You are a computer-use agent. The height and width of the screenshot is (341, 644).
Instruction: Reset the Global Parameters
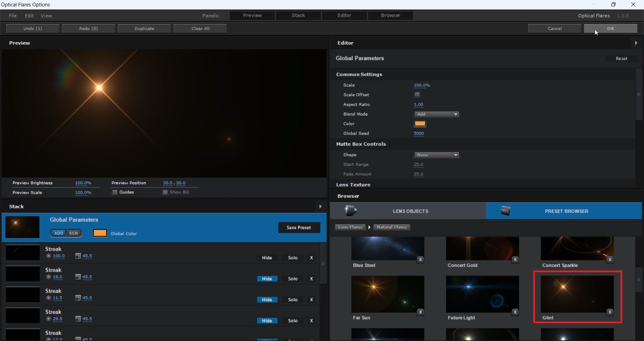pyautogui.click(x=622, y=59)
